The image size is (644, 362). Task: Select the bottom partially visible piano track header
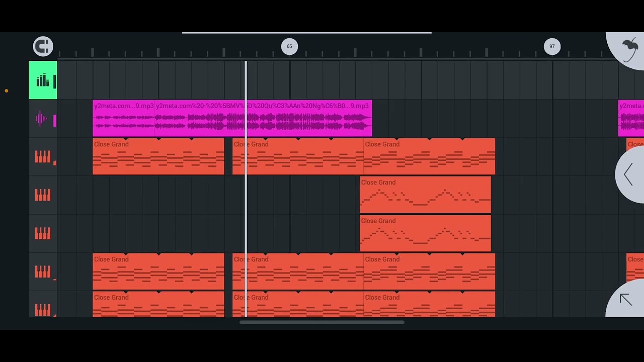[x=43, y=305]
